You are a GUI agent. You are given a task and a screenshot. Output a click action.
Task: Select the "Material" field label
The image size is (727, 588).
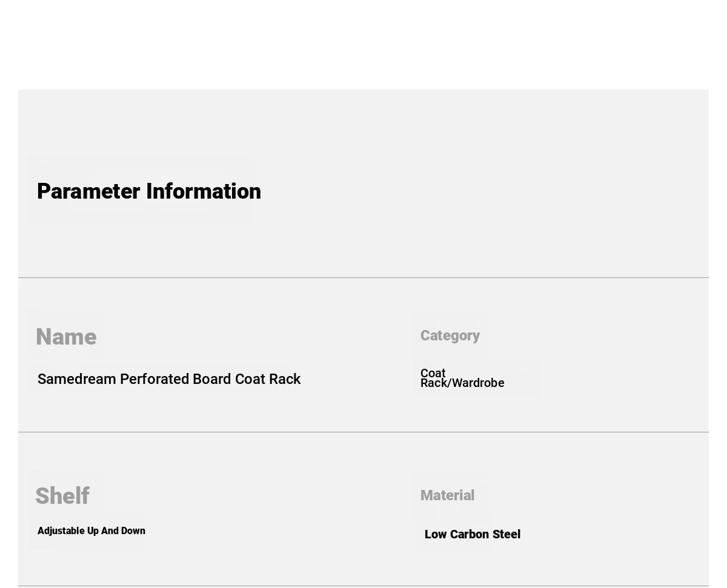pos(448,495)
